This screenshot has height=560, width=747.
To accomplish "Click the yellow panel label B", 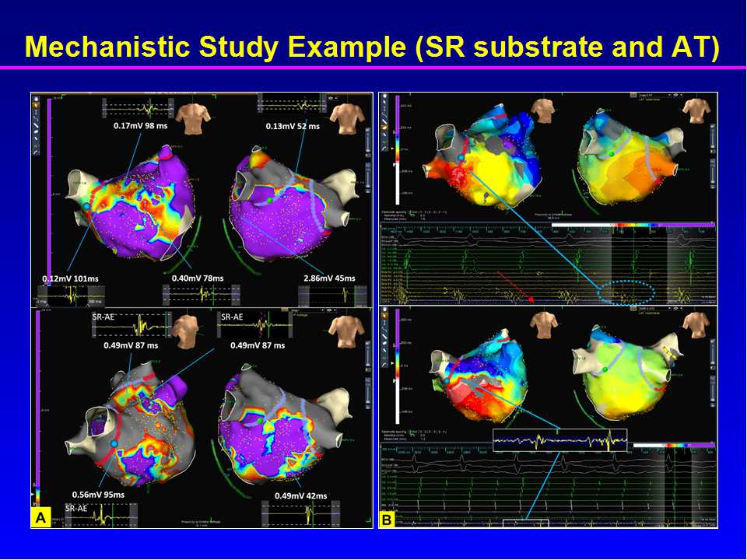I will pyautogui.click(x=387, y=520).
